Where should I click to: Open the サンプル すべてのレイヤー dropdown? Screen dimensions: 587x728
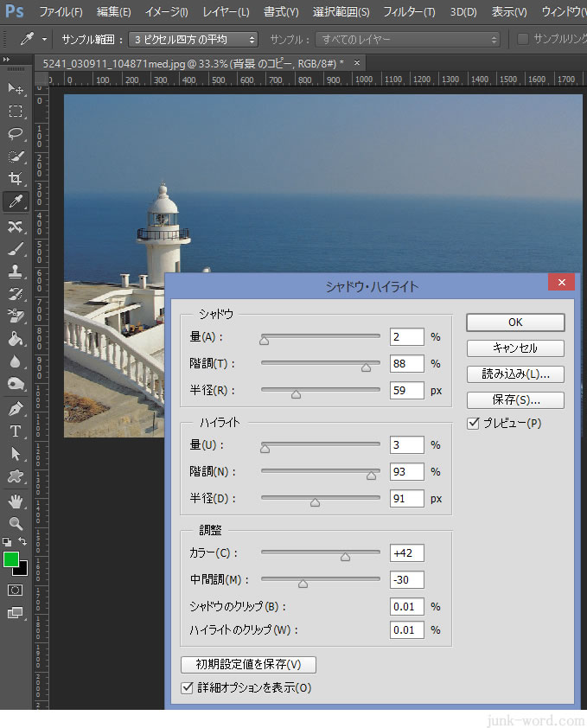(407, 40)
